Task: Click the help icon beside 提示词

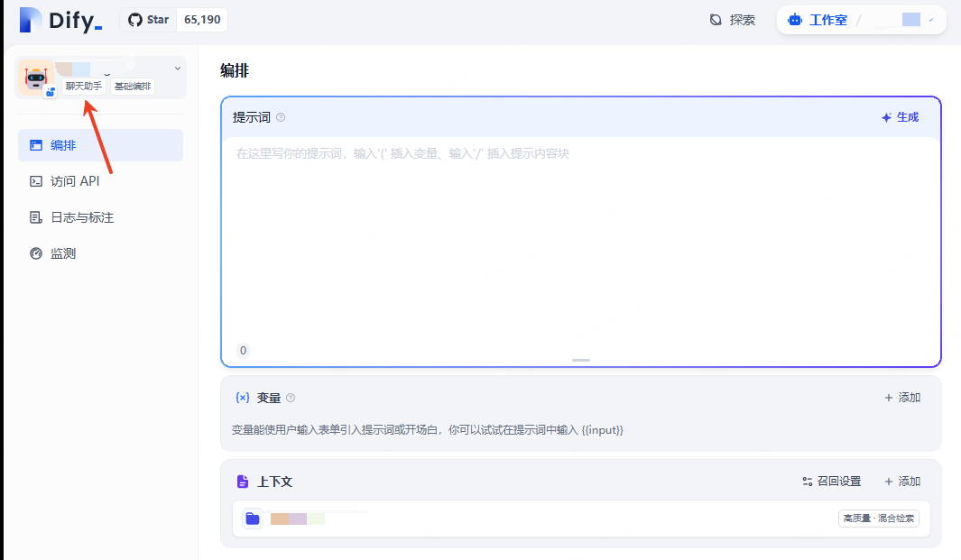Action: click(x=281, y=117)
